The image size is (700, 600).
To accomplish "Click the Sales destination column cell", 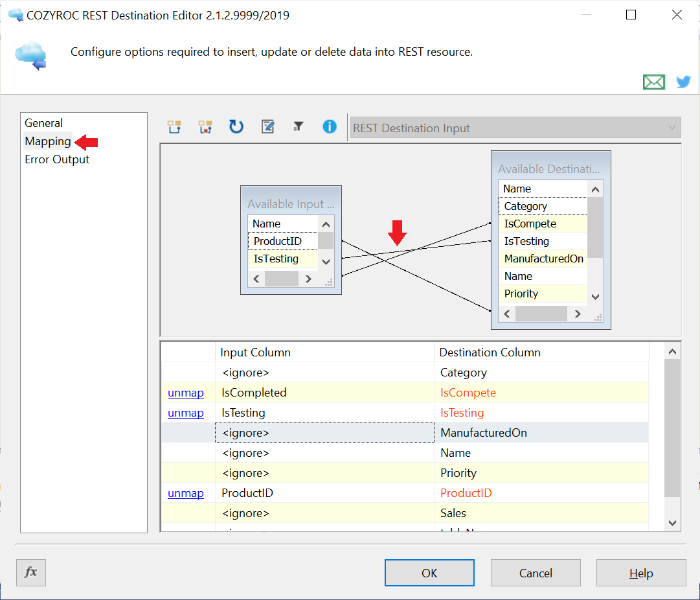I will (x=541, y=513).
